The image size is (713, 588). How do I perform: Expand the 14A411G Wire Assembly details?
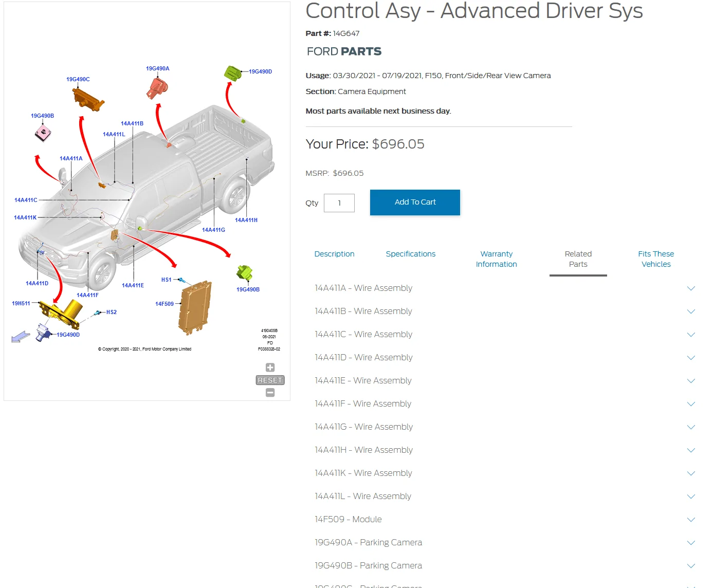(x=691, y=427)
